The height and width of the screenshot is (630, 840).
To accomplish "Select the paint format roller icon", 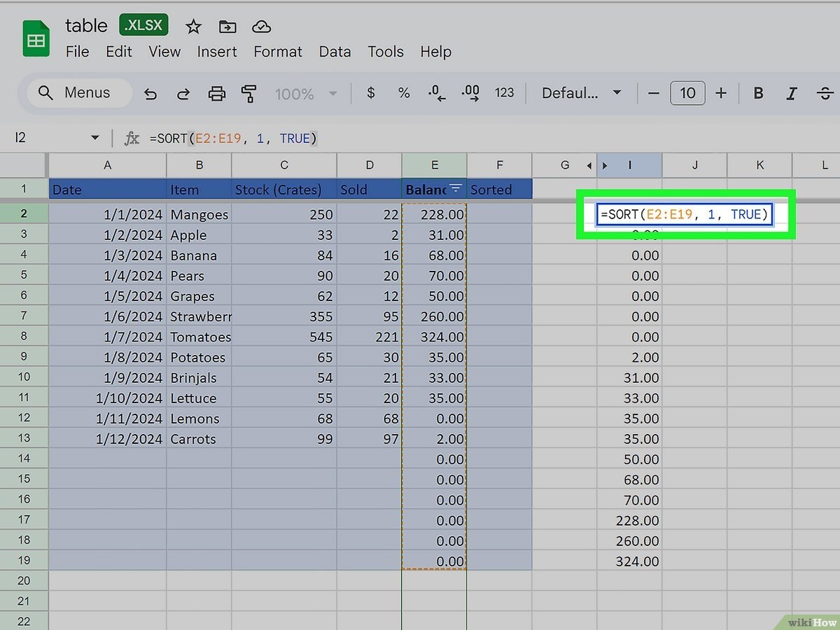I will [248, 93].
